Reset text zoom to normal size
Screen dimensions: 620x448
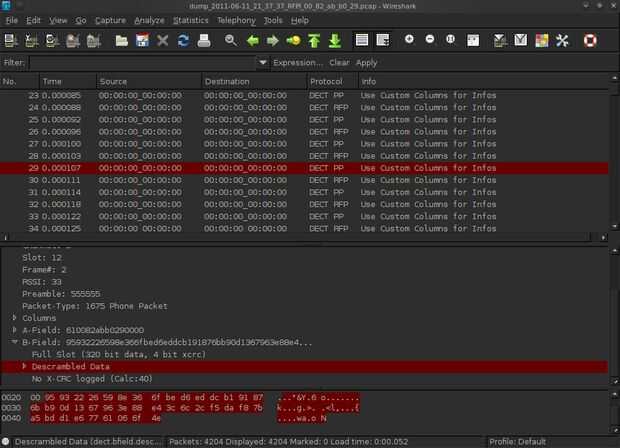pos(450,39)
